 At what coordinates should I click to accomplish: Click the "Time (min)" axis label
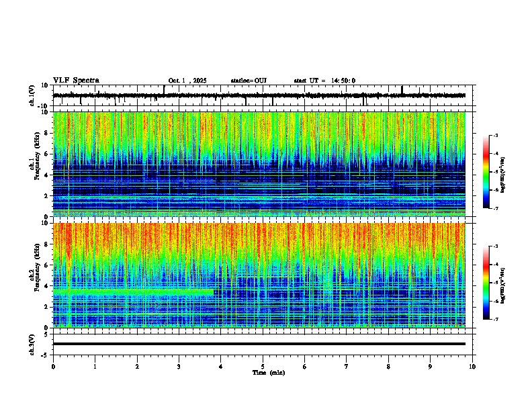coord(269,373)
